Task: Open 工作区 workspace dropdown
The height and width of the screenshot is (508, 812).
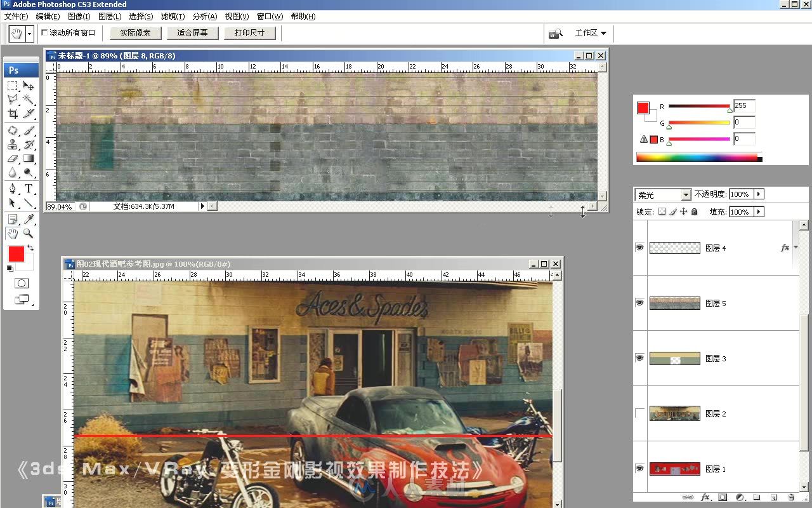Action: (x=590, y=33)
